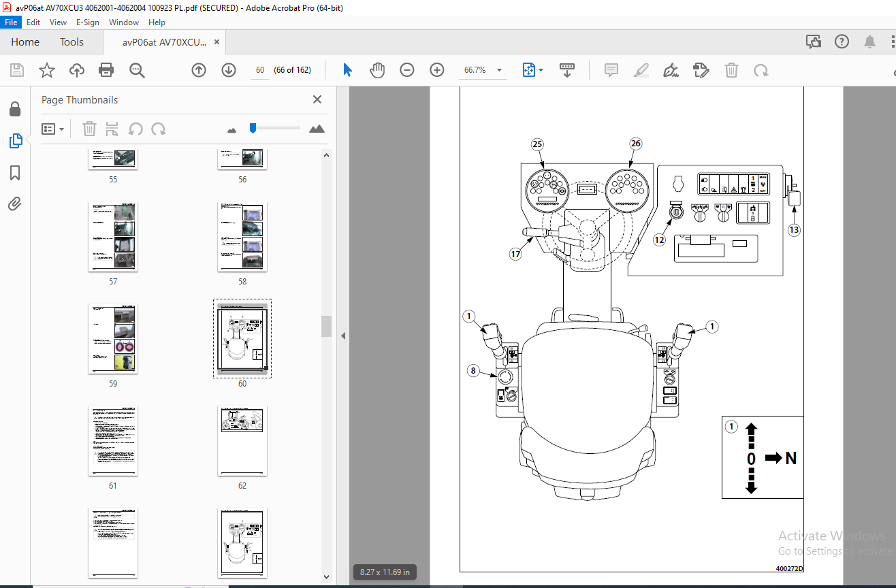Screen dimensions: 896x588
Task: Close the Page Thumbnails panel
Action: (x=317, y=99)
